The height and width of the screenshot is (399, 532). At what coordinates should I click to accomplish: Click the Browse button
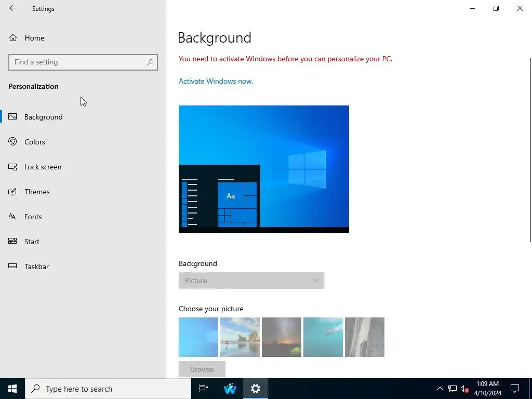coord(202,369)
